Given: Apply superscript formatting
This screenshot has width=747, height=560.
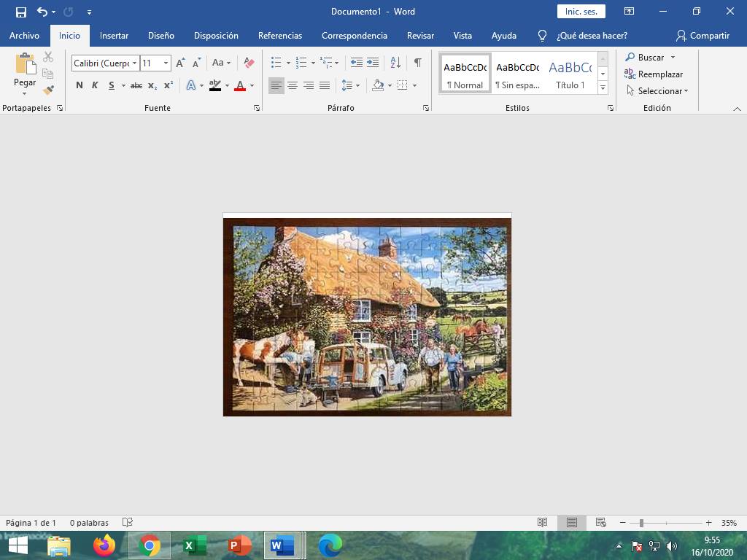Looking at the screenshot, I should [168, 85].
